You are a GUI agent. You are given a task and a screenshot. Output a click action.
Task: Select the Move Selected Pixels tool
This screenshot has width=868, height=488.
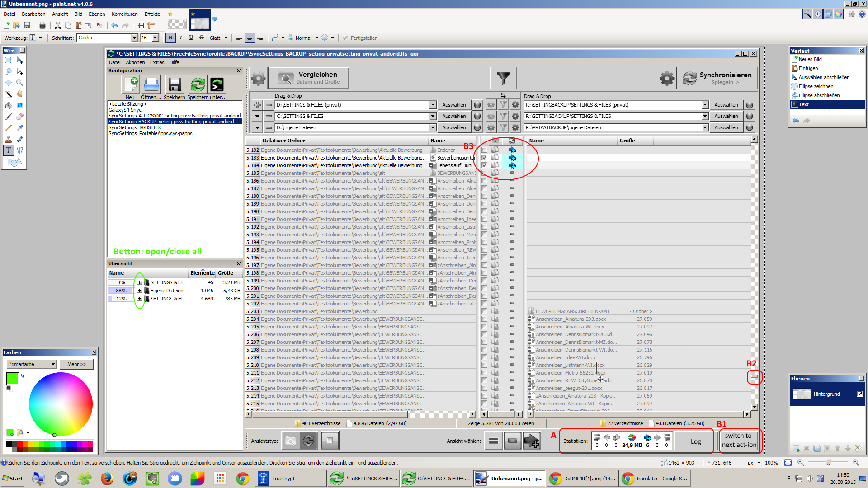[20, 60]
